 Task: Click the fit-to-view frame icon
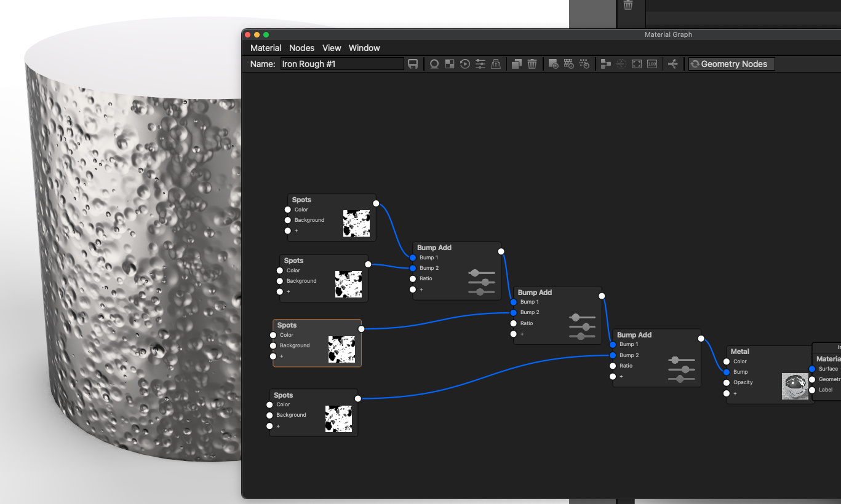coord(637,64)
